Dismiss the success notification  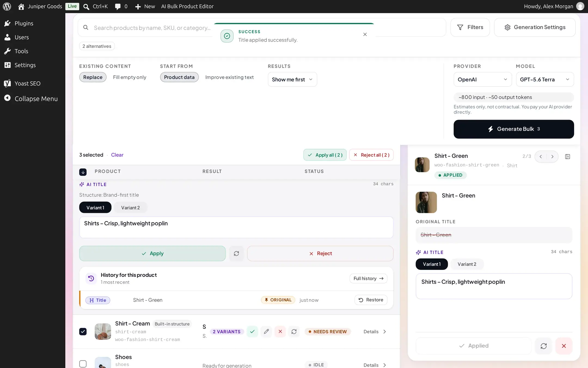coord(365,34)
